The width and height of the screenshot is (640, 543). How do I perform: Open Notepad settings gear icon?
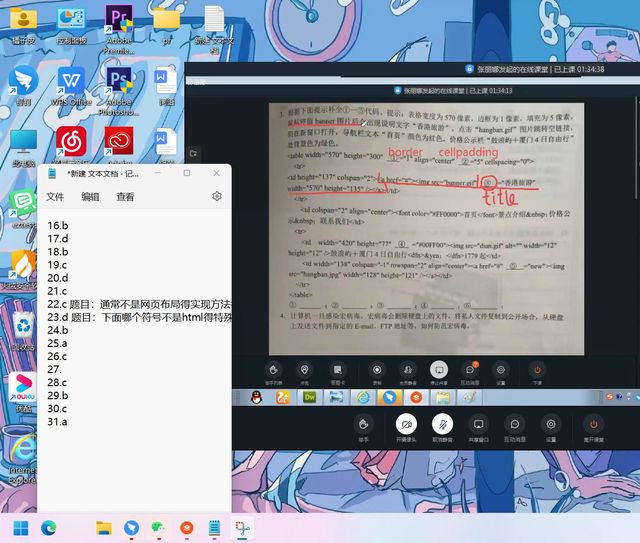[x=217, y=197]
